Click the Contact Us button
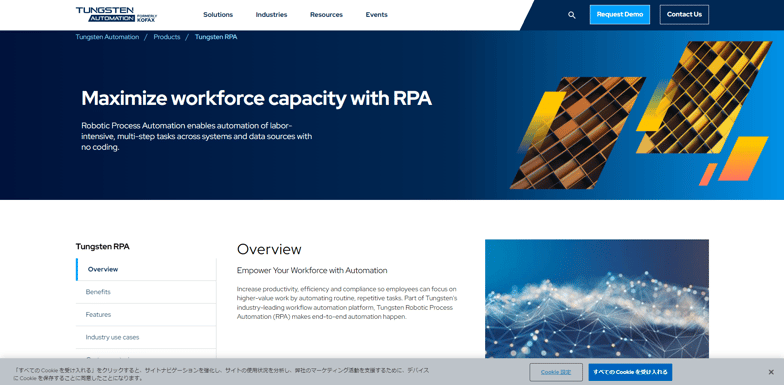784x385 pixels. click(x=684, y=14)
